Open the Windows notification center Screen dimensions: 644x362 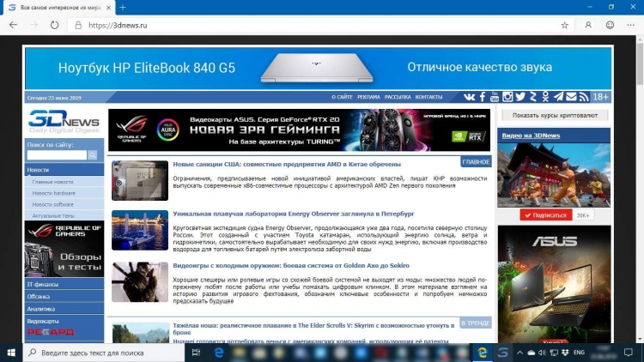[628, 353]
